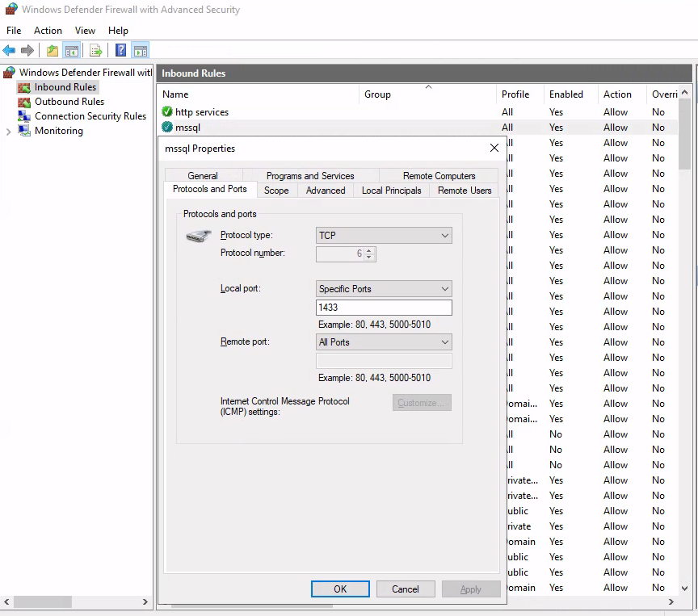Open the Local port dropdown

[384, 289]
